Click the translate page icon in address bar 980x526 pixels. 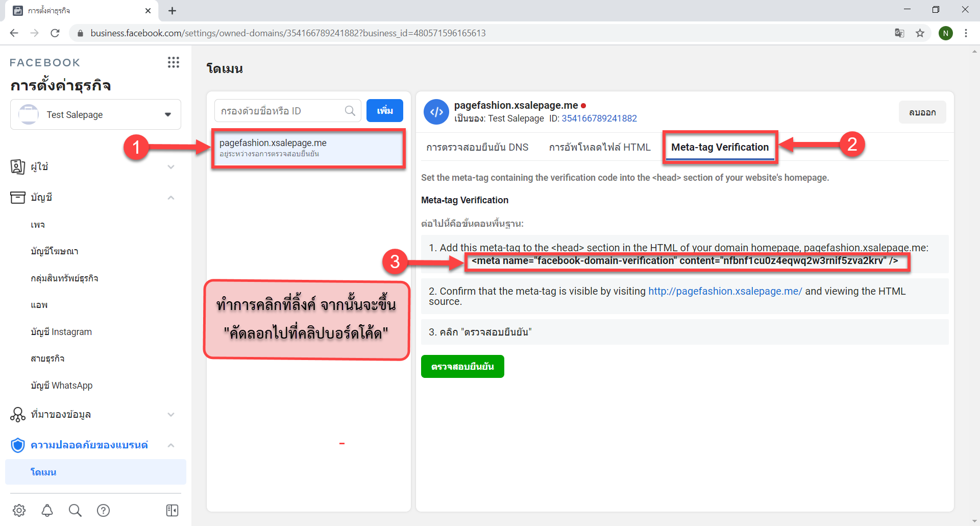[899, 33]
